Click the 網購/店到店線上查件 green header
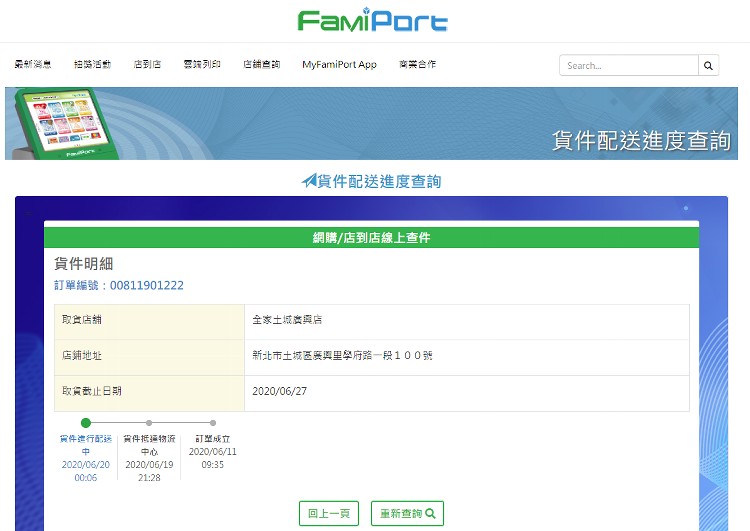750x531 pixels. [372, 237]
